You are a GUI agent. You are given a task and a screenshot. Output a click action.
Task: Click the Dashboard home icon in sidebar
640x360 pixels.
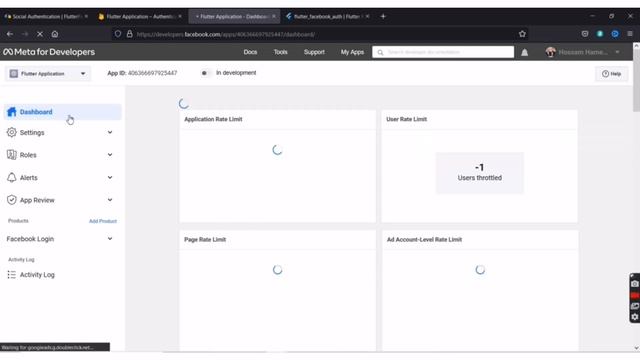pos(12,112)
